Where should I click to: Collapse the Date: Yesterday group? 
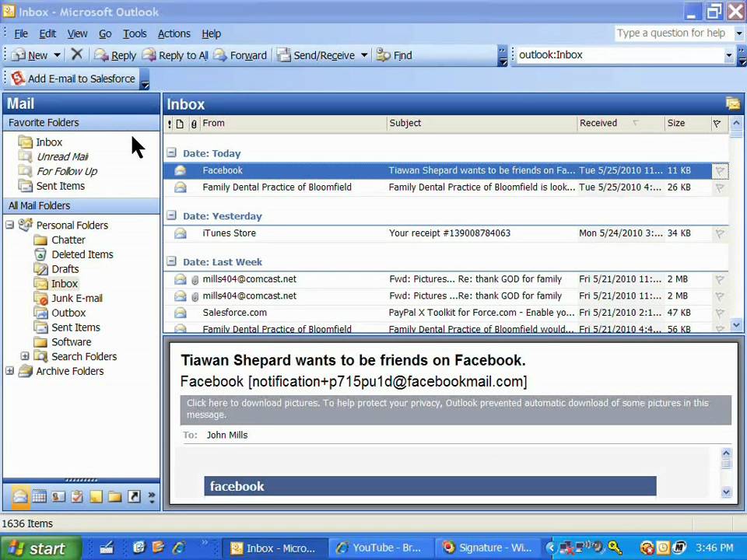[171, 215]
